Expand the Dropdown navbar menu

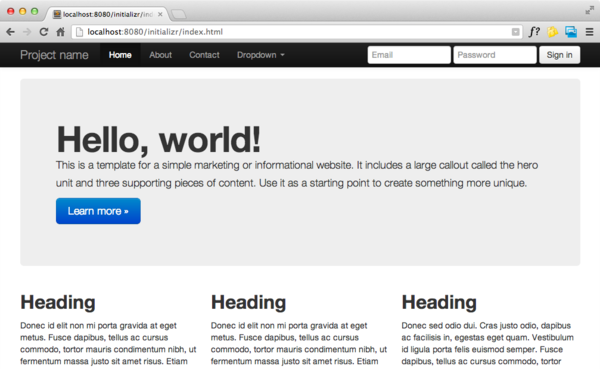click(261, 55)
